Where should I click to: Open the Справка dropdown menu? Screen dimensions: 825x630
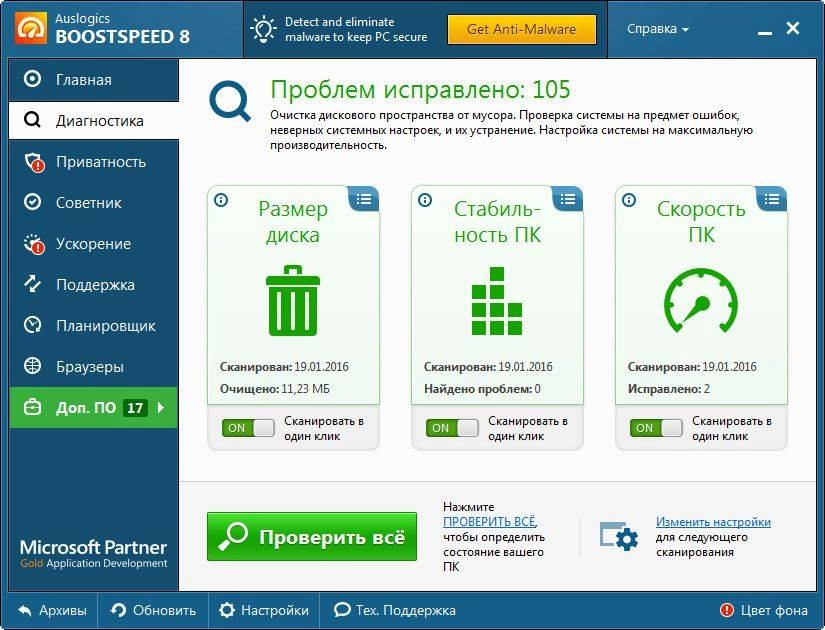(x=657, y=28)
